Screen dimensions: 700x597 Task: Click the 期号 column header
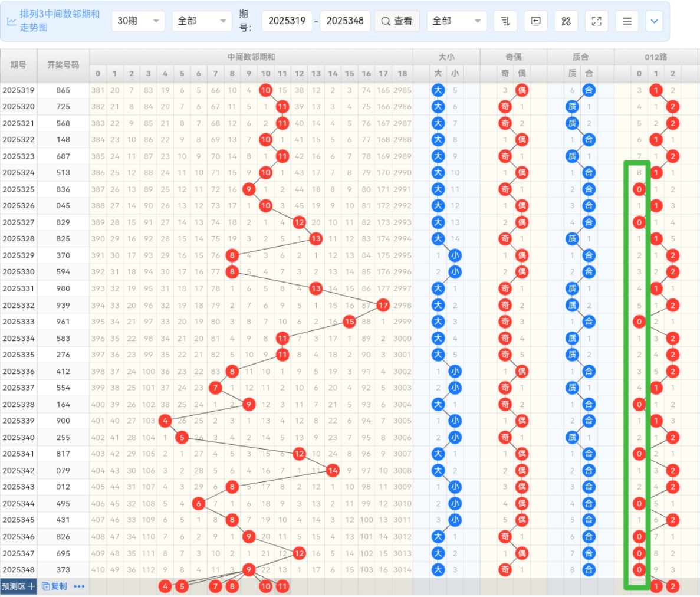pos(18,65)
